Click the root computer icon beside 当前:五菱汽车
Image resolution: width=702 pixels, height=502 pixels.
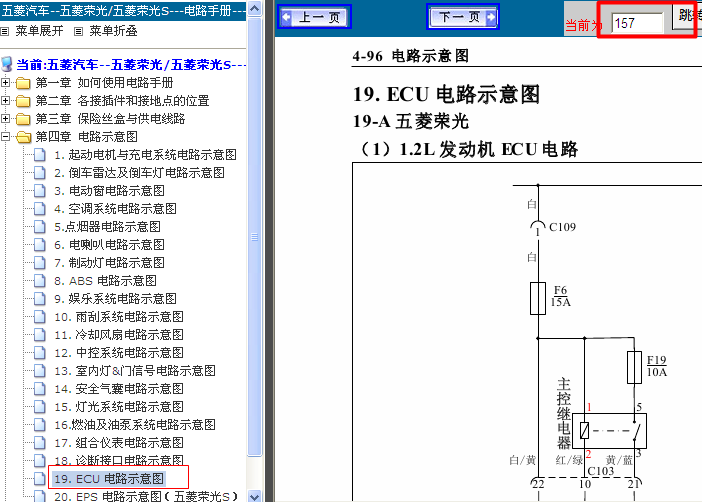click(7, 64)
